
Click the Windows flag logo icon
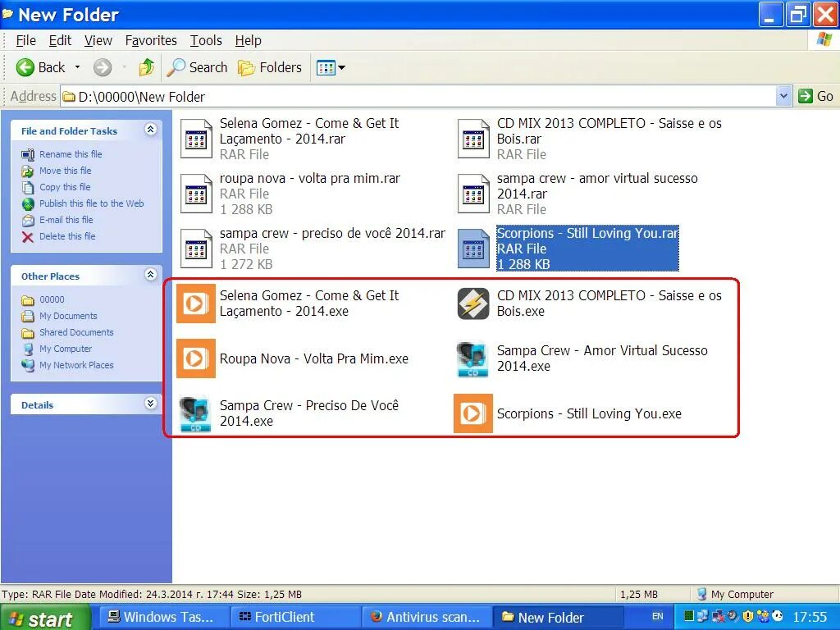[x=824, y=40]
